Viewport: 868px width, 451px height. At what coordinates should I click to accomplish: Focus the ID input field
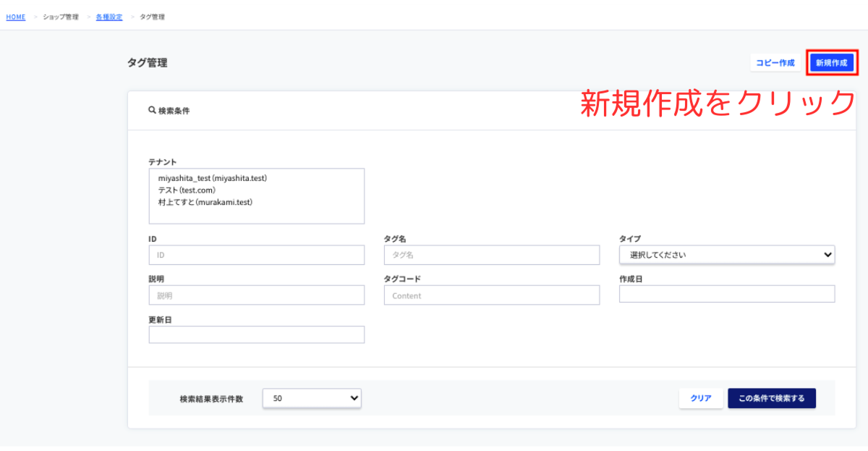pyautogui.click(x=256, y=255)
